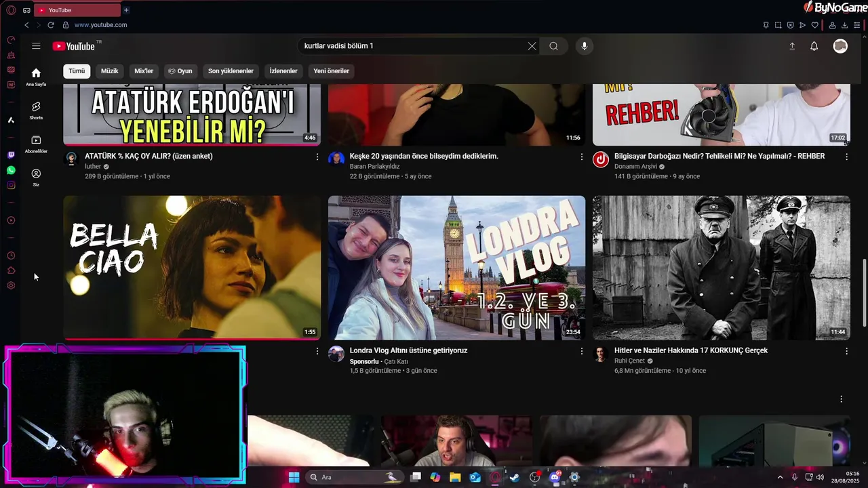Open Twitch in the Opera GX sidebar
The image size is (868, 488).
11,155
